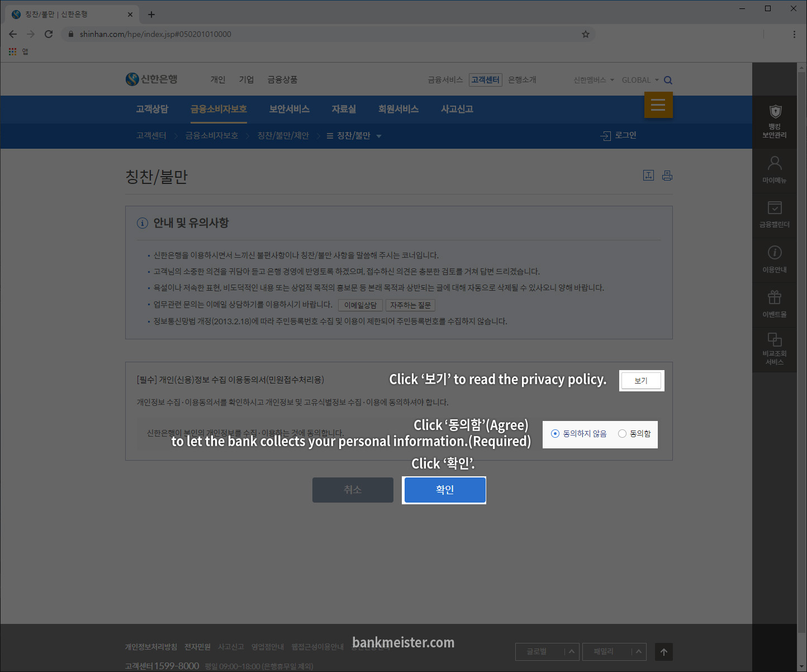
Task: Reload the page with refresh icon
Action: point(49,34)
